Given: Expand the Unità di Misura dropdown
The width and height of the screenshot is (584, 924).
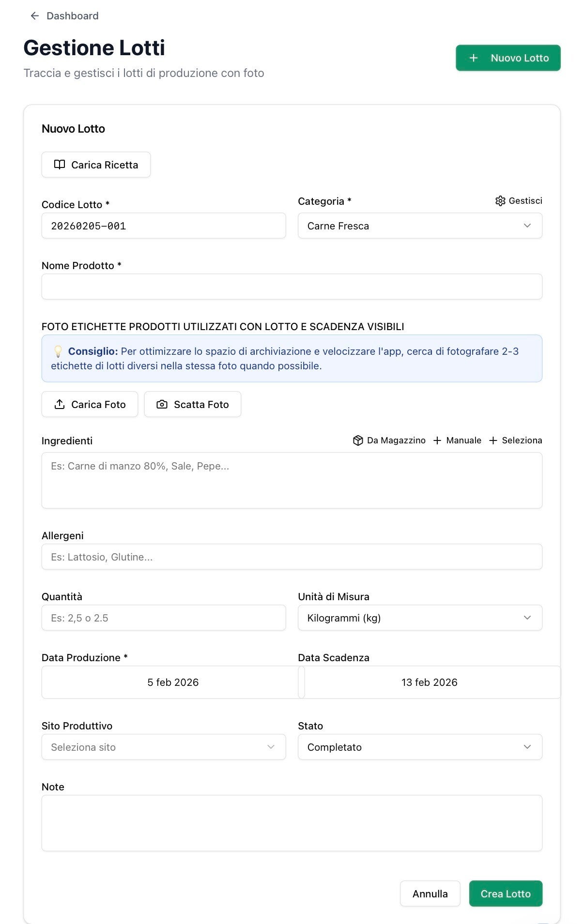Looking at the screenshot, I should 420,618.
